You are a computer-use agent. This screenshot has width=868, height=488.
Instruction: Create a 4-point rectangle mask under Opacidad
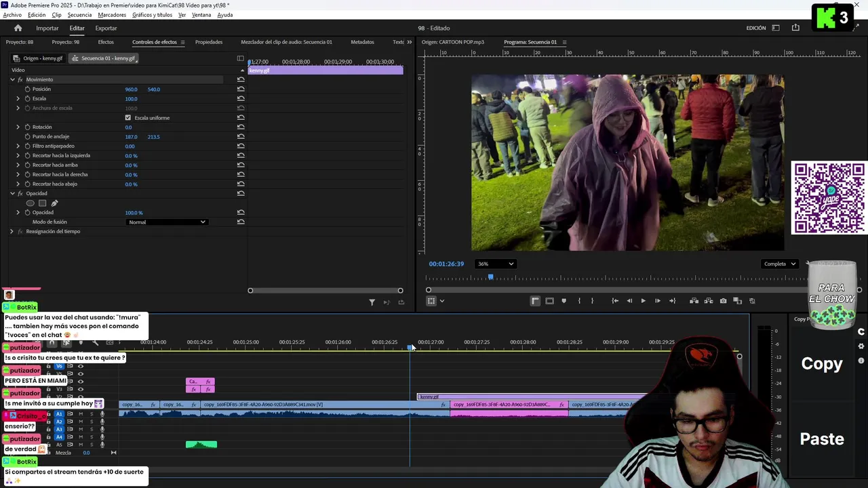(x=42, y=203)
